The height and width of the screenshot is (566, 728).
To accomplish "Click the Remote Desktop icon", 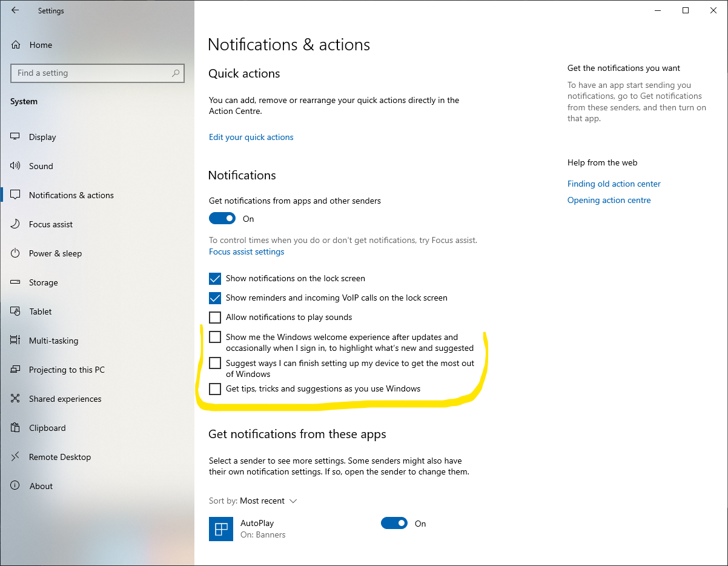I will [x=15, y=457].
